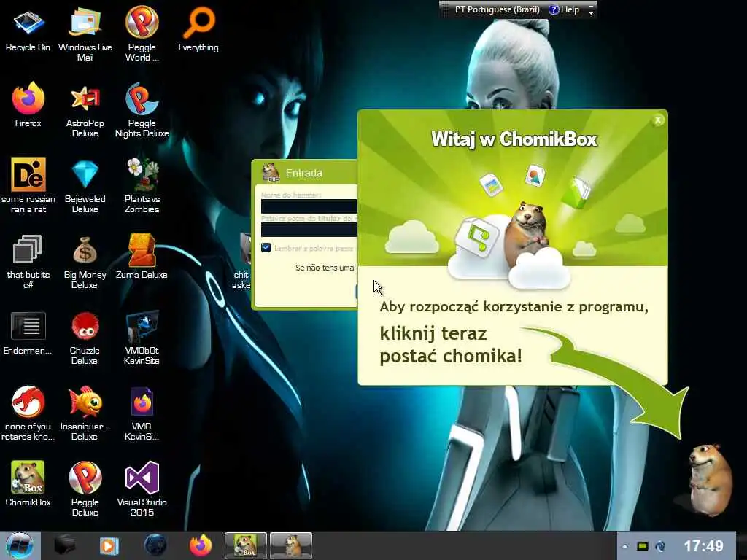
Task: Select Plants vs Zombies desktop icon
Action: point(142,186)
